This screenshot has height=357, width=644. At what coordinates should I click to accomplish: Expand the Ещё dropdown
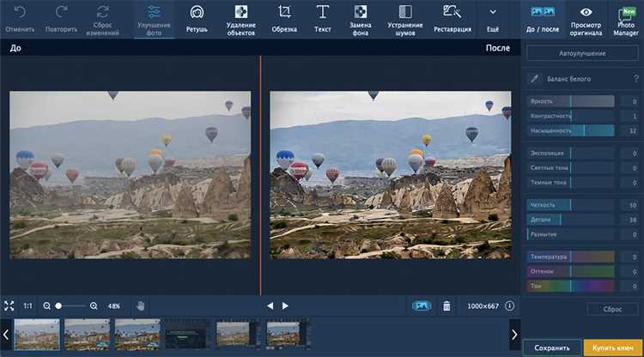click(x=493, y=20)
